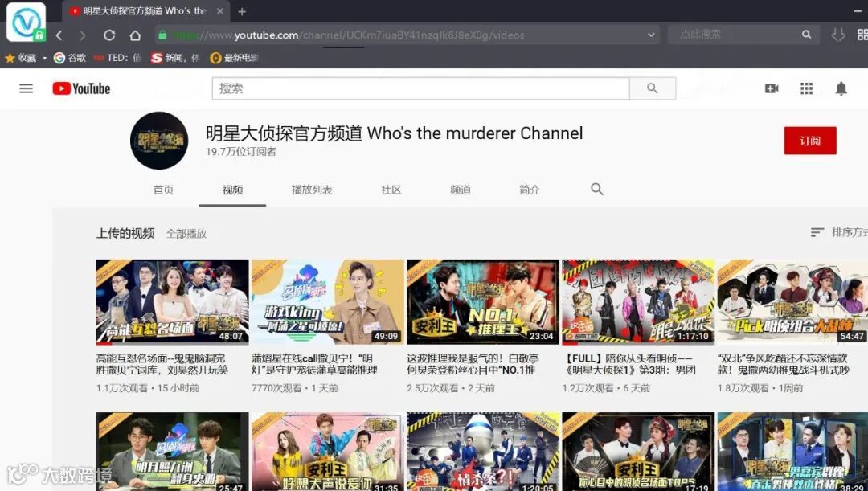The width and height of the screenshot is (868, 491).
Task: Open the 游戏king 49:09 video thumbnail
Action: pyautogui.click(x=328, y=302)
